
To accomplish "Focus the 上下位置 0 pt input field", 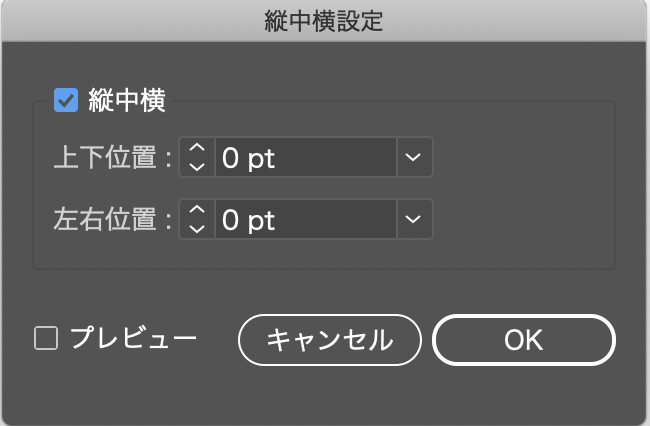I will point(306,157).
